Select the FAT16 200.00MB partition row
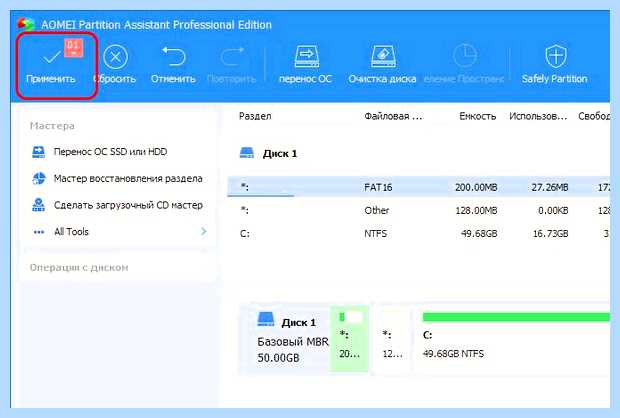This screenshot has width=620, height=418. pos(418,187)
